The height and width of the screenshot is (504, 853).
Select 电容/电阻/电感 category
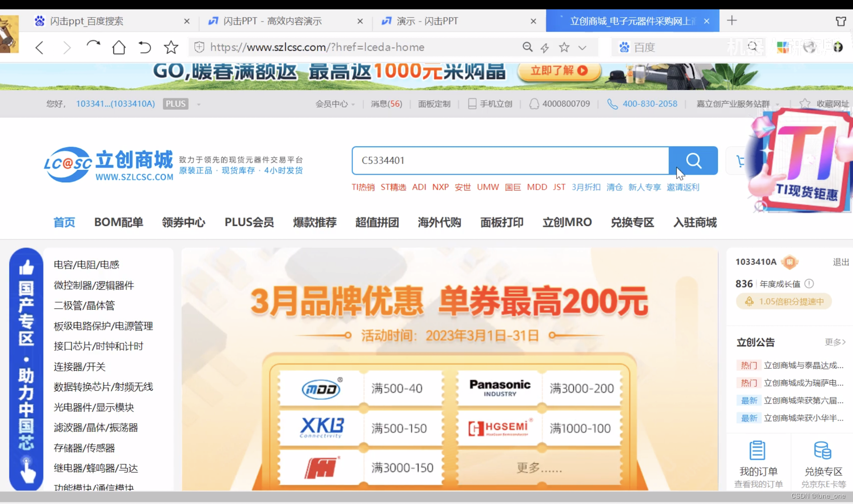[x=86, y=264]
